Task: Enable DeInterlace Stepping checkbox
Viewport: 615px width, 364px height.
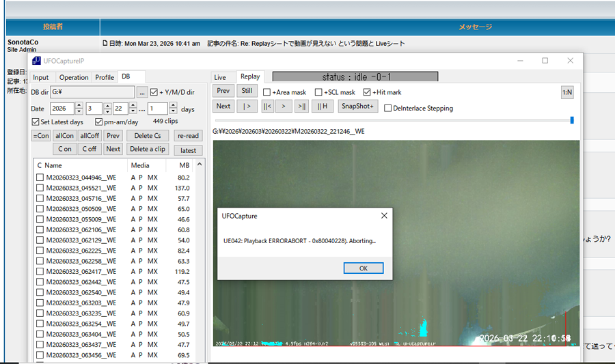Action: point(387,108)
